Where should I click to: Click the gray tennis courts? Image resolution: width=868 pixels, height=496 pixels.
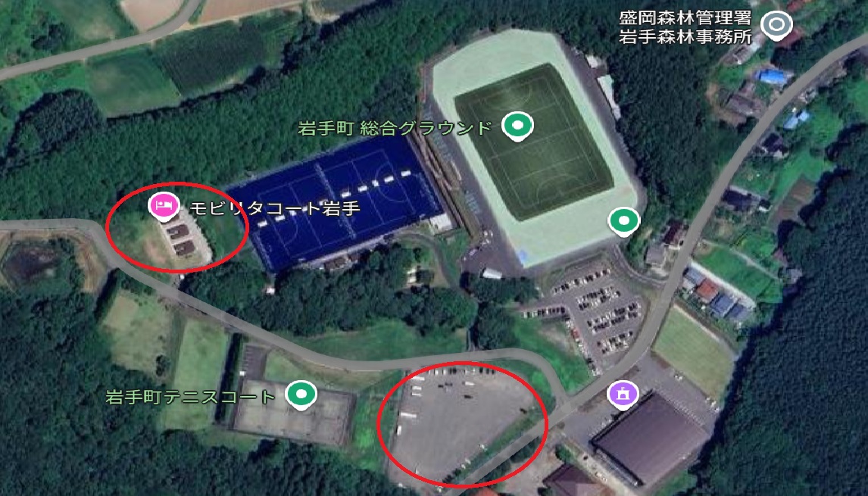(293, 411)
